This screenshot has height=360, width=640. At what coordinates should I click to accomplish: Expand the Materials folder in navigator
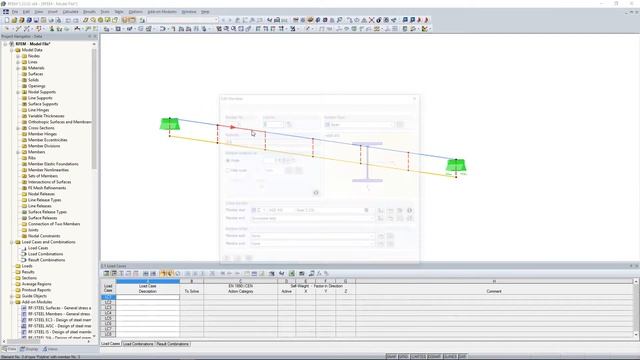pos(18,68)
